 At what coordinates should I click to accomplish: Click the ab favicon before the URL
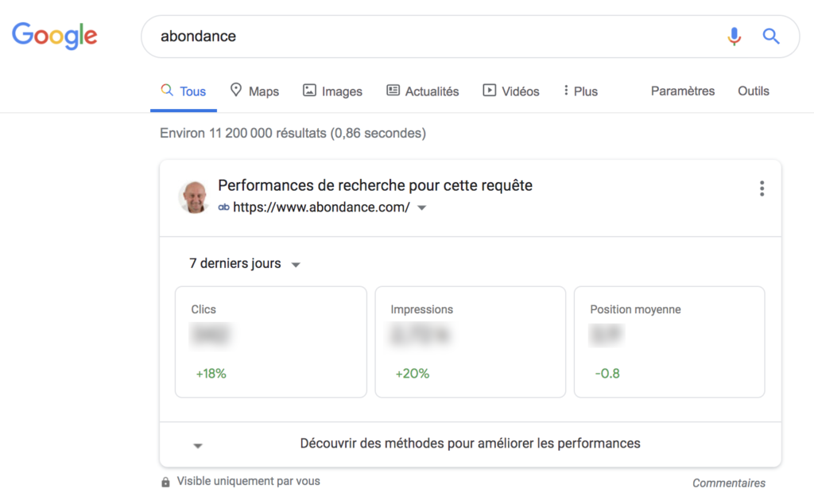click(x=223, y=207)
